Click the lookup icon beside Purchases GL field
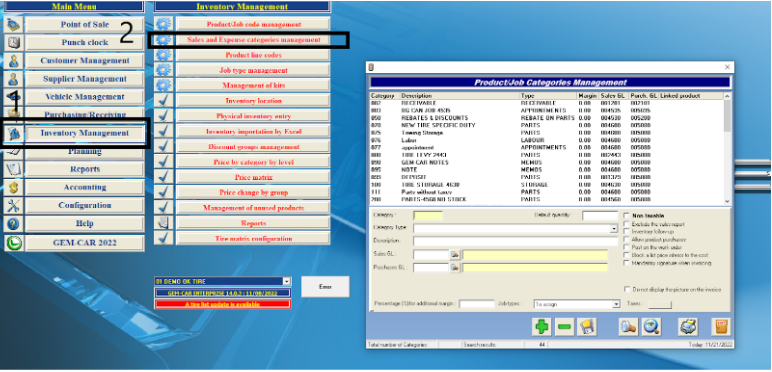 (455, 268)
